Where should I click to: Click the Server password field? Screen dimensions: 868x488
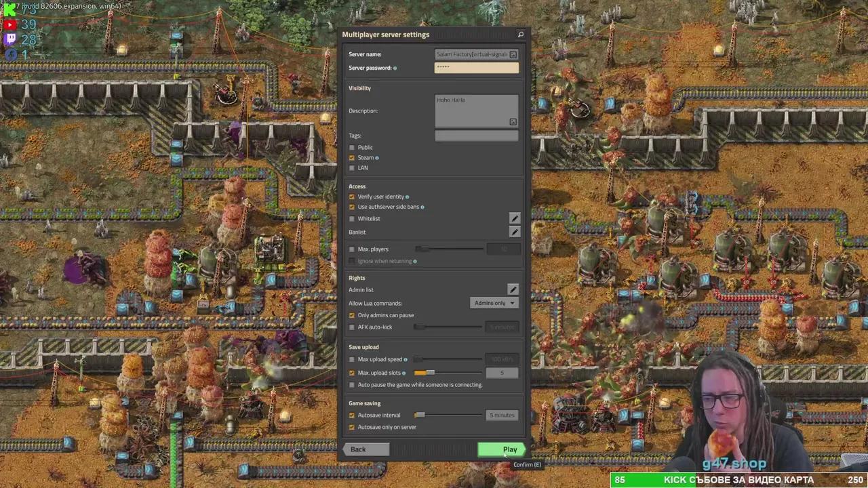coord(477,68)
